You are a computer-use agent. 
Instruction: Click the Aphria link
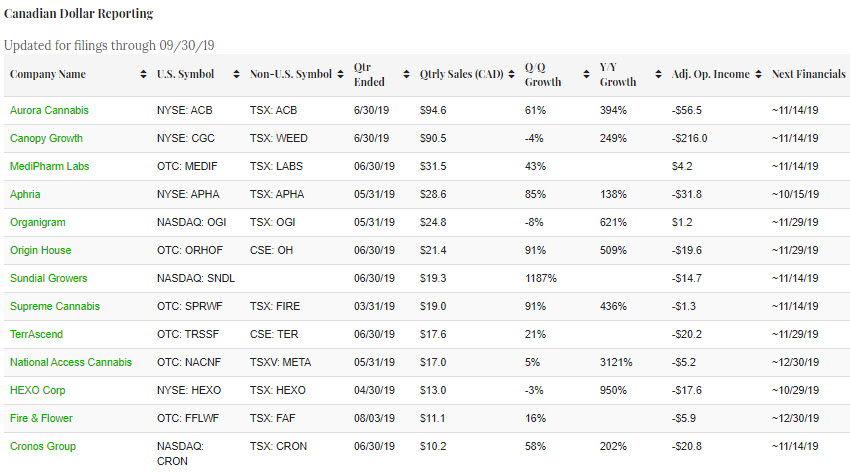point(26,194)
